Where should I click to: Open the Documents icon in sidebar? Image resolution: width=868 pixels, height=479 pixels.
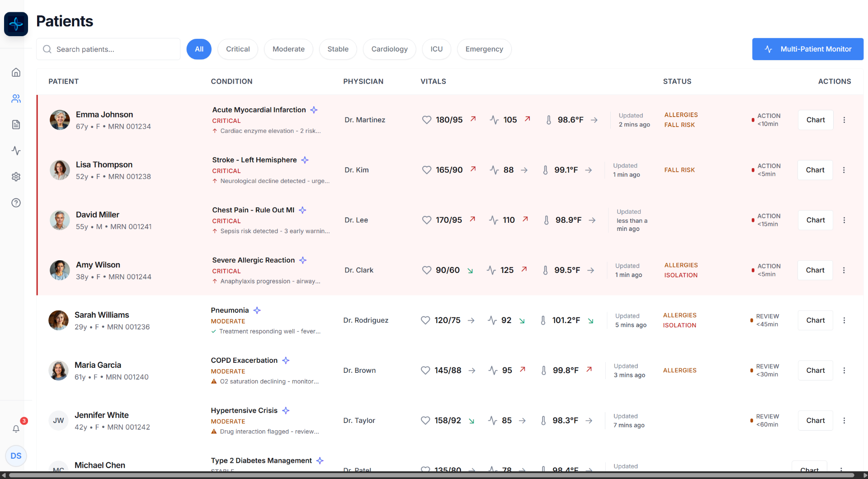pos(16,125)
